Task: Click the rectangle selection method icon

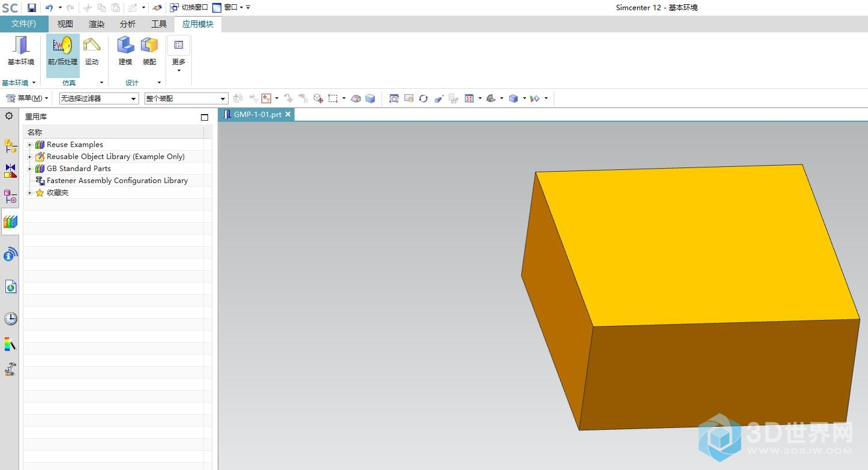Action: [333, 98]
